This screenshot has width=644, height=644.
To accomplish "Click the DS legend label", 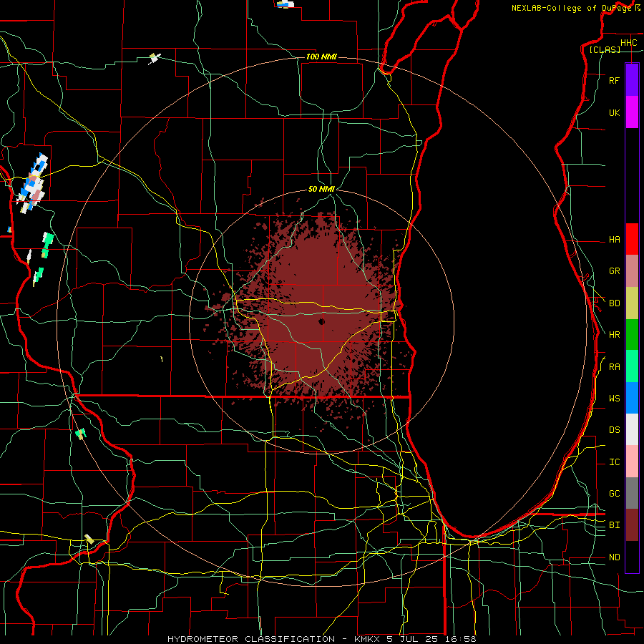I will 614,429.
